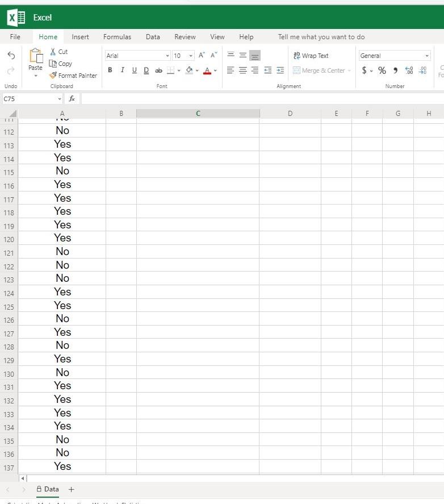
Task: Open Merge & Center dropdown arrow
Action: point(349,70)
